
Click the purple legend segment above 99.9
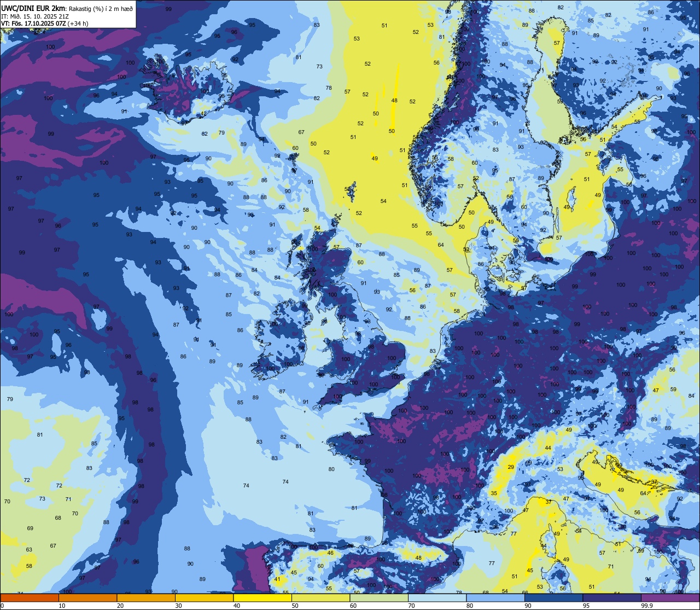click(x=670, y=597)
